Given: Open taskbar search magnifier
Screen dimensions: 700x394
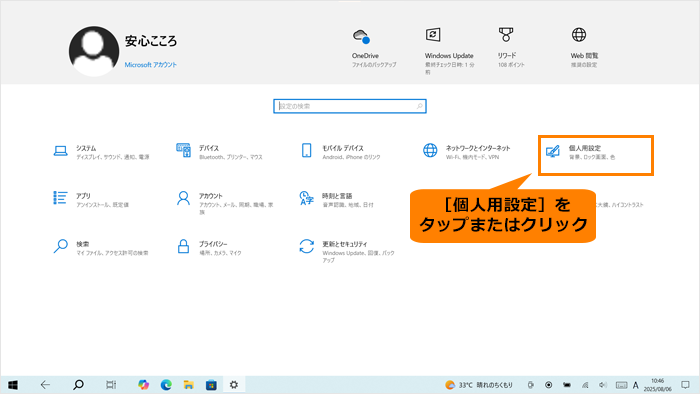Looking at the screenshot, I should coord(78,385).
